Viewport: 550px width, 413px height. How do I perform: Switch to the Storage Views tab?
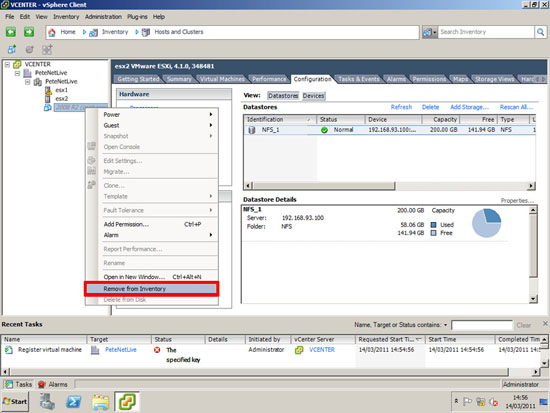(494, 79)
